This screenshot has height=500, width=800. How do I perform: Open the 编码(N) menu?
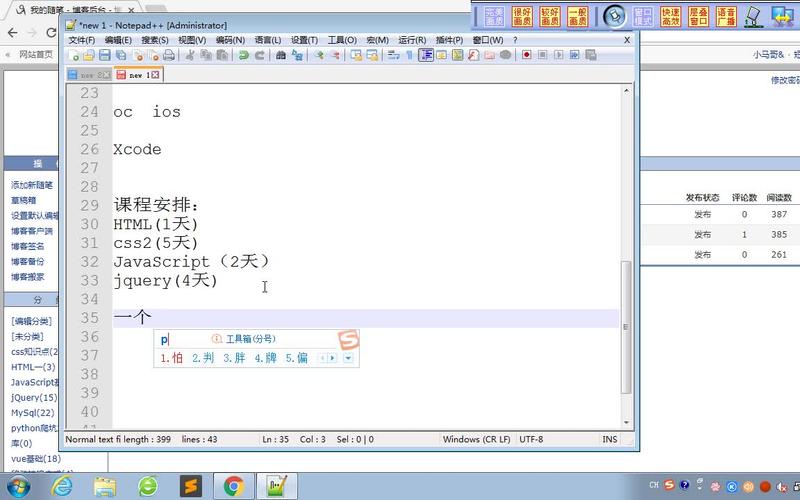tap(230, 40)
